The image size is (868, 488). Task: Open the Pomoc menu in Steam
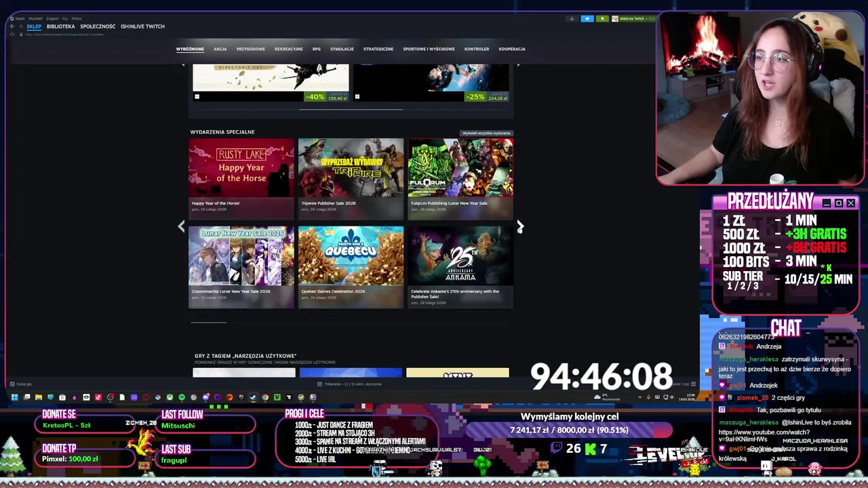(x=77, y=18)
